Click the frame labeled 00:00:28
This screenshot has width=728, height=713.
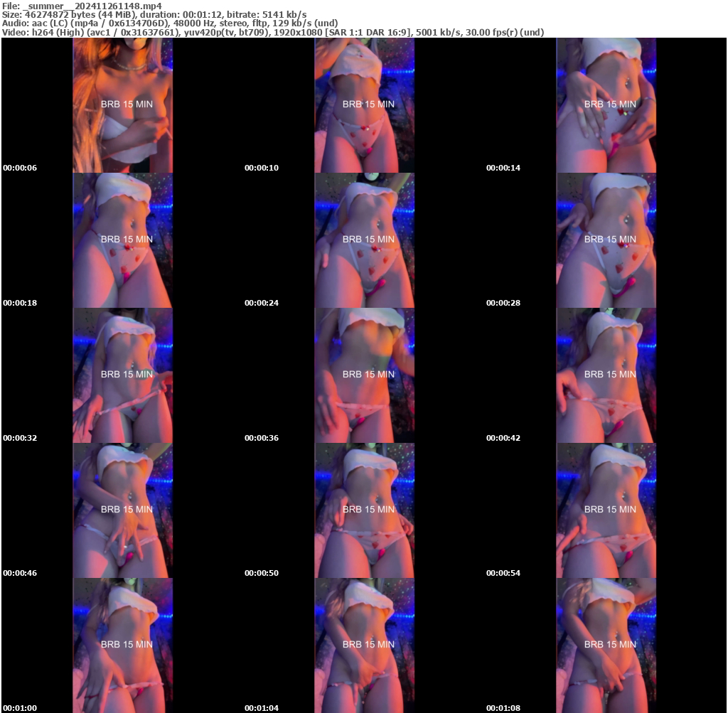coord(606,240)
